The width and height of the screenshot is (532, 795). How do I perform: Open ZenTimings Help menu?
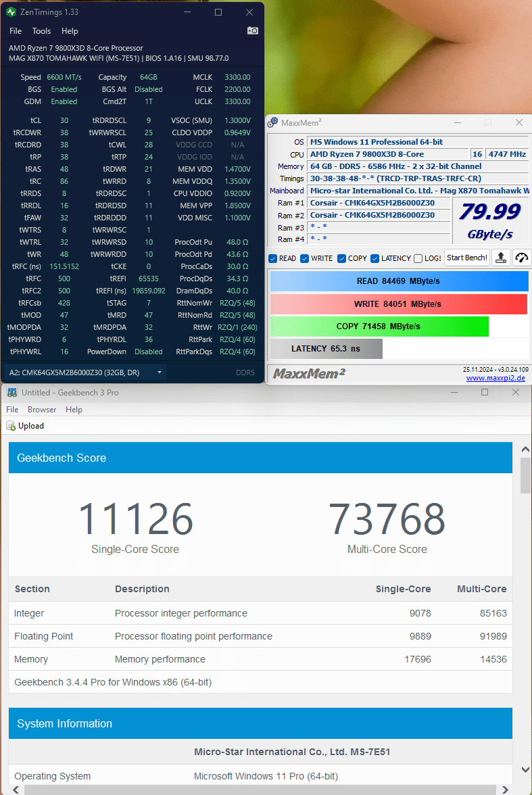pyautogui.click(x=70, y=31)
